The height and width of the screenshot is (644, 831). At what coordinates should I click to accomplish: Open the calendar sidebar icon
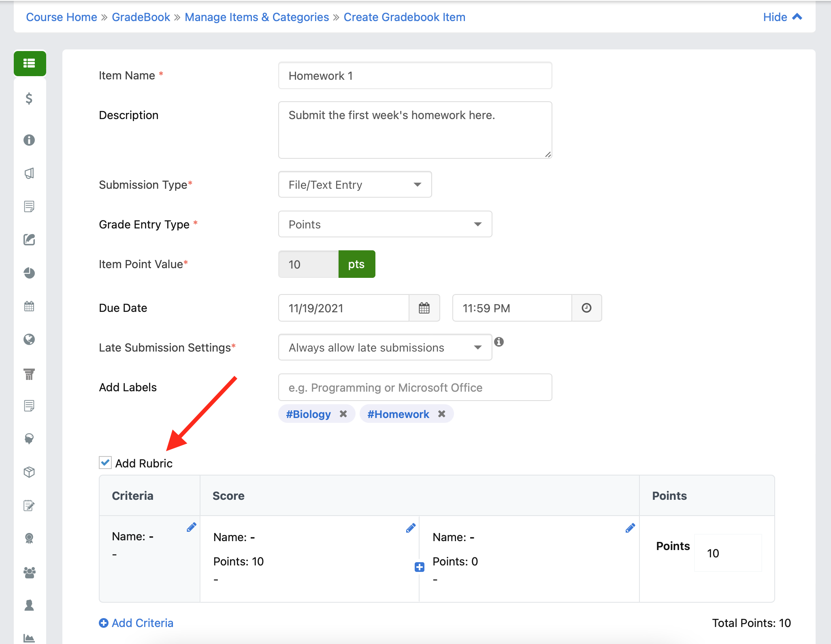pos(29,306)
